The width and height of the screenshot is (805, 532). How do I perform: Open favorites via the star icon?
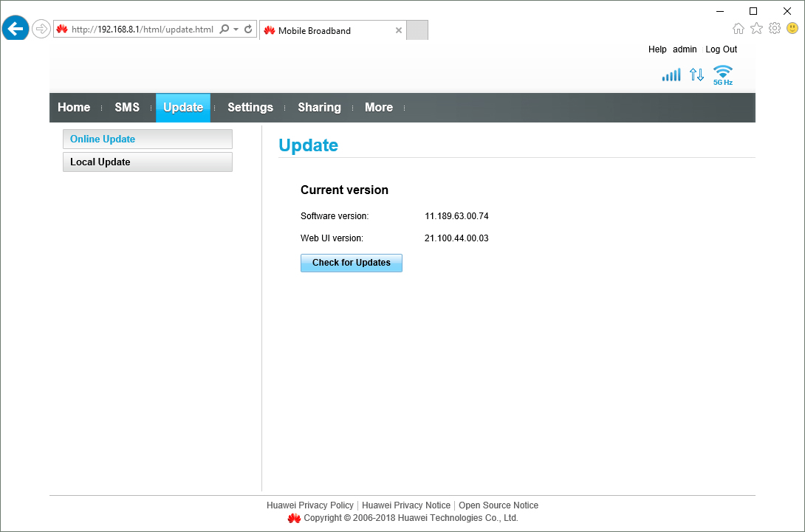coord(756,27)
